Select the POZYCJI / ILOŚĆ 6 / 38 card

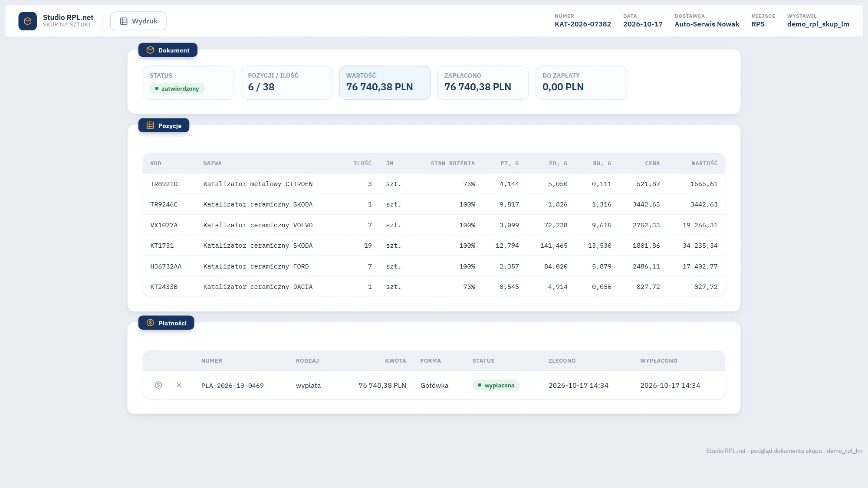click(286, 82)
